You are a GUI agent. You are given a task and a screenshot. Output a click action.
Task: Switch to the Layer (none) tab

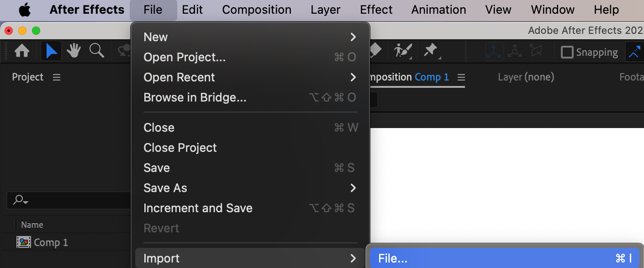click(526, 77)
